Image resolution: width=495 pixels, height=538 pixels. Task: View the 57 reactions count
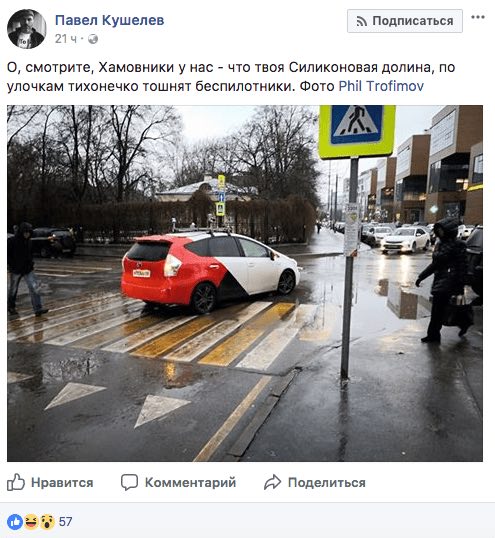pyautogui.click(x=66, y=522)
